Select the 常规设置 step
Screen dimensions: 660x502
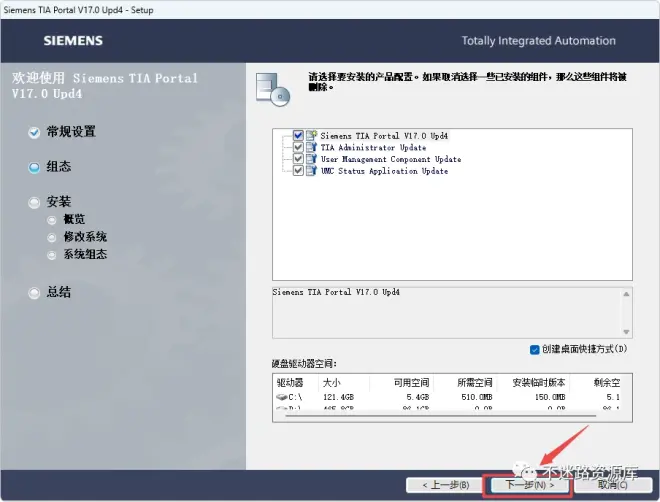click(71, 132)
